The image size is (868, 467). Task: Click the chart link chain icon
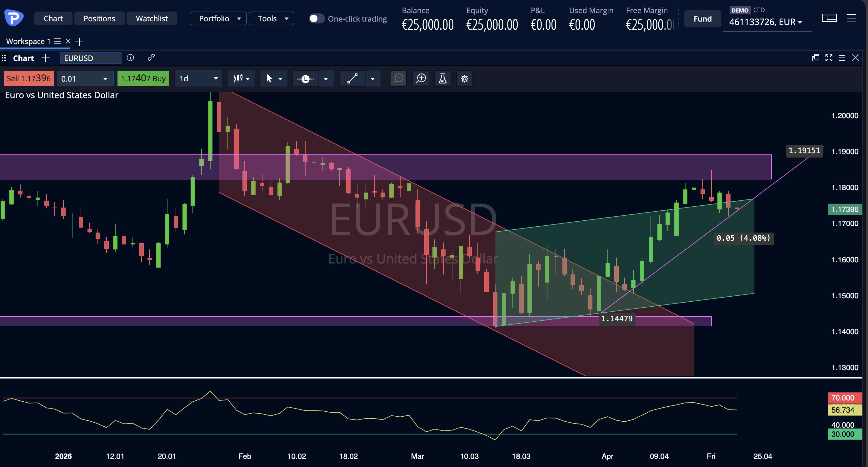[x=151, y=57]
